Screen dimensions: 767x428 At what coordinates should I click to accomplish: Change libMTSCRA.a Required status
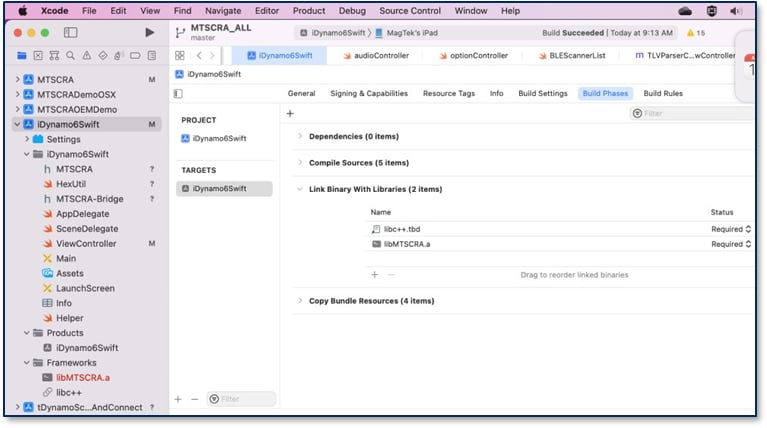[731, 244]
